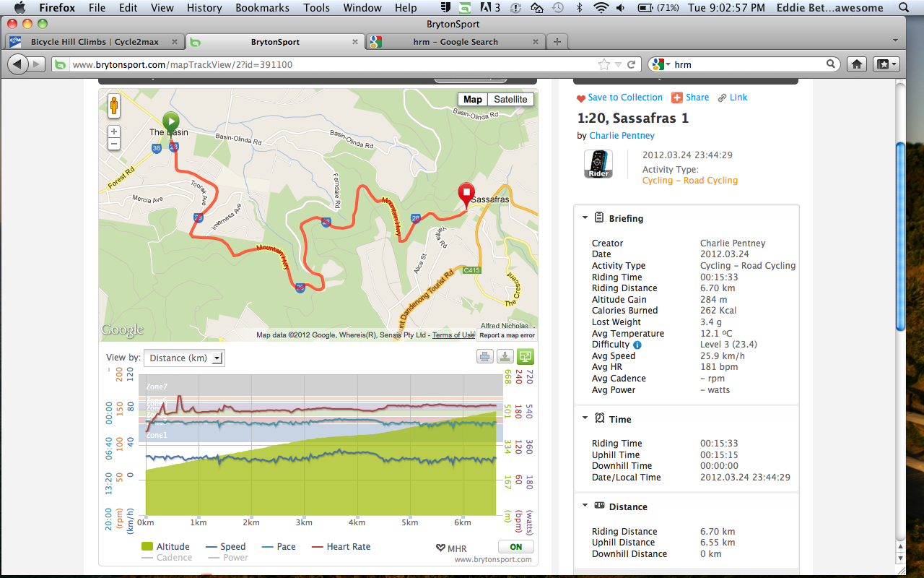
Task: Open the search engine selector dropdown
Action: [661, 64]
